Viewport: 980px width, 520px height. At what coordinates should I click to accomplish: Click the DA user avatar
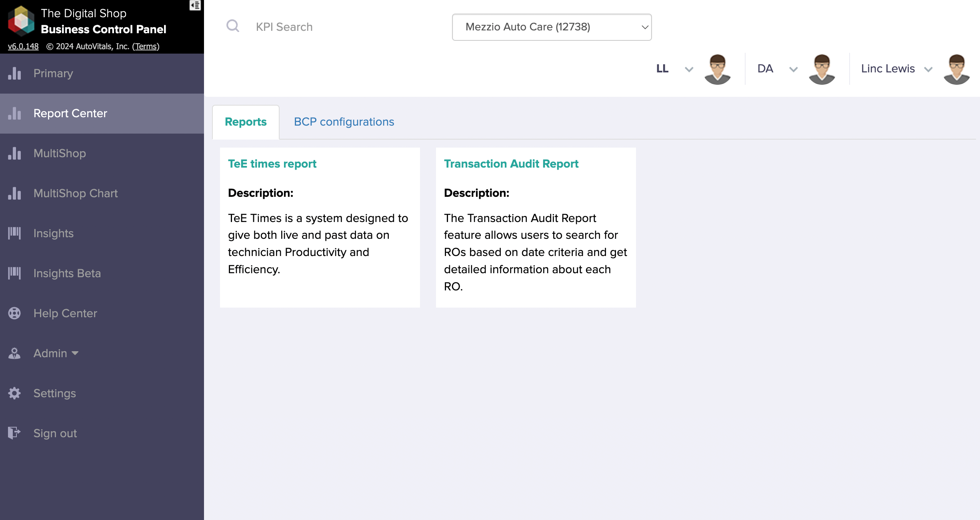pos(822,69)
